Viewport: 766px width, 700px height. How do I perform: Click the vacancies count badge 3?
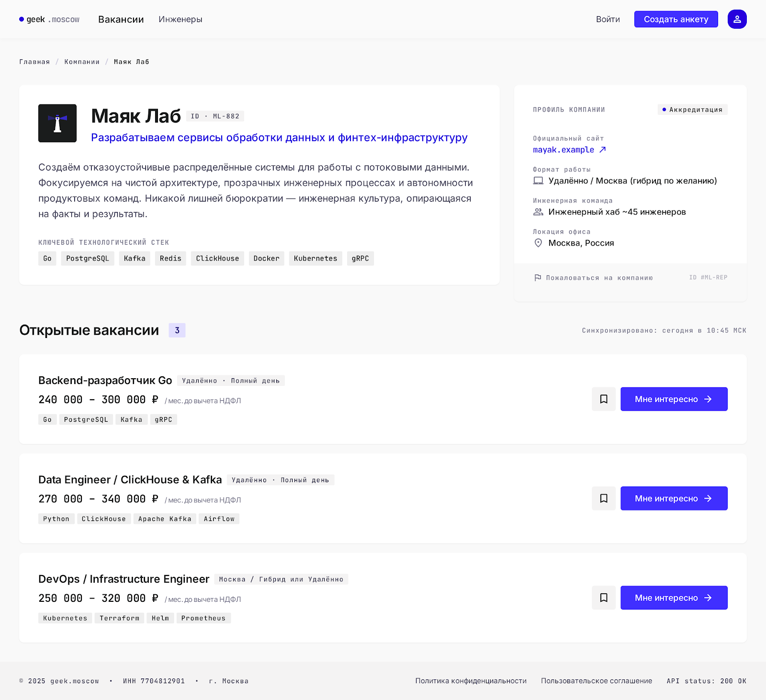tap(177, 330)
